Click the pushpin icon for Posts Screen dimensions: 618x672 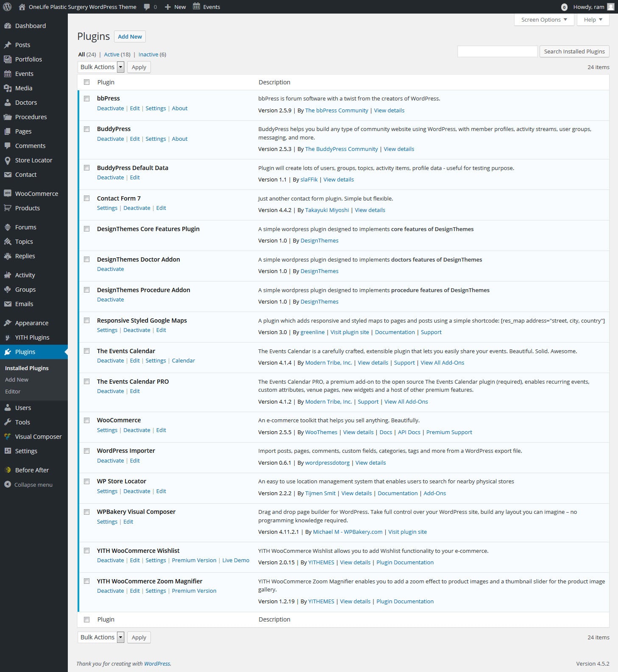[x=8, y=45]
